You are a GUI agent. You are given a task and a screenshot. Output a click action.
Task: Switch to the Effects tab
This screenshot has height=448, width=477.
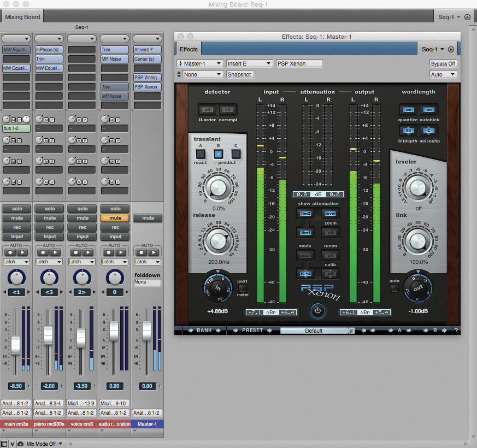pyautogui.click(x=189, y=49)
